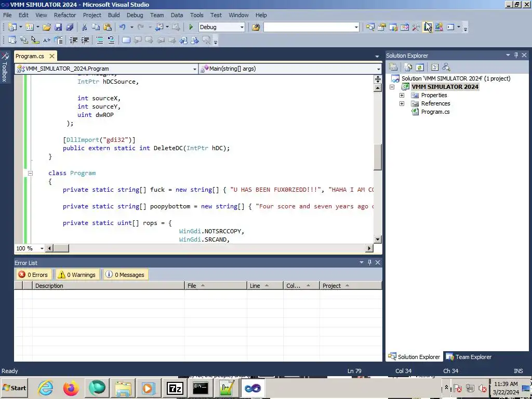Screen dimensions: 532x399
Task: Expand the References node
Action: coord(402,103)
